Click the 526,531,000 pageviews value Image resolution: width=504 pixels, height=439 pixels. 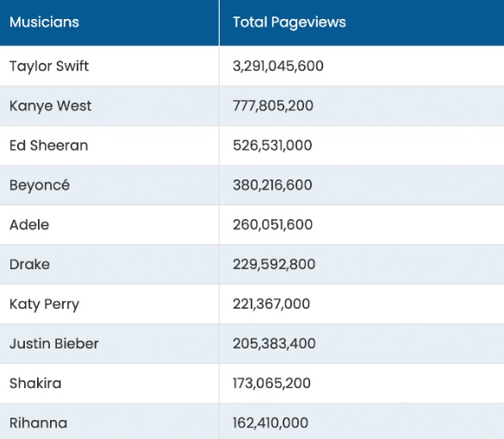272,145
